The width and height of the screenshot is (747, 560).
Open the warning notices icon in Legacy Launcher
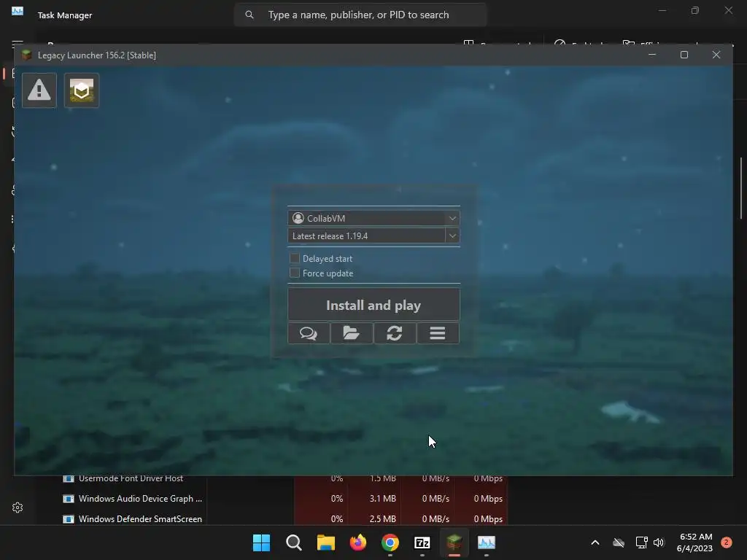coord(39,90)
